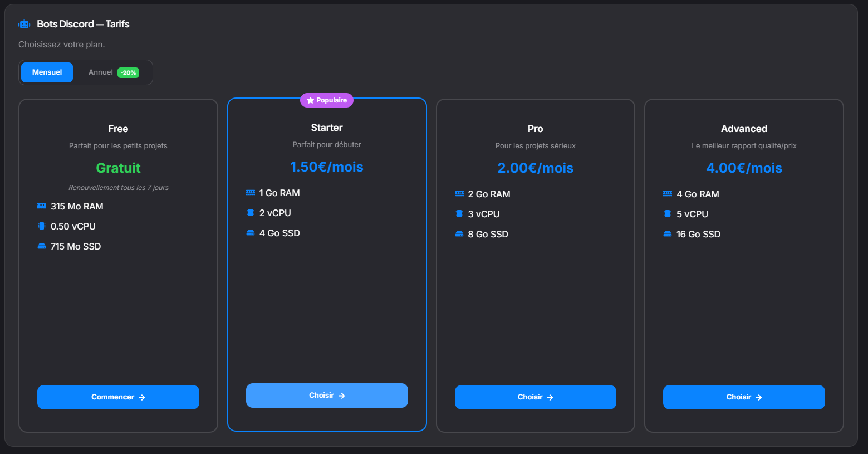Image resolution: width=868 pixels, height=454 pixels.
Task: Click the CPU icon beside 3 vCPU
Action: 459,214
